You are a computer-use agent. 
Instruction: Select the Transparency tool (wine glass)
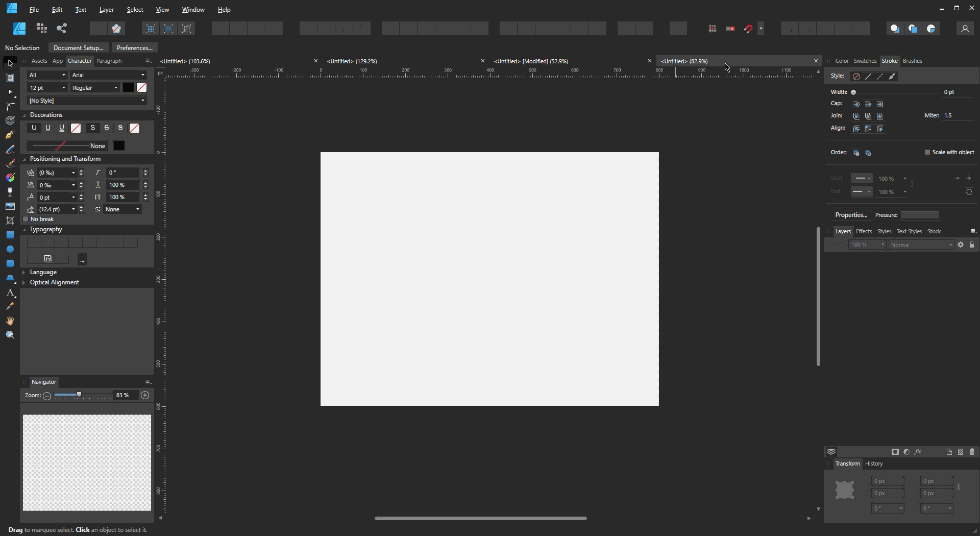coord(10,192)
